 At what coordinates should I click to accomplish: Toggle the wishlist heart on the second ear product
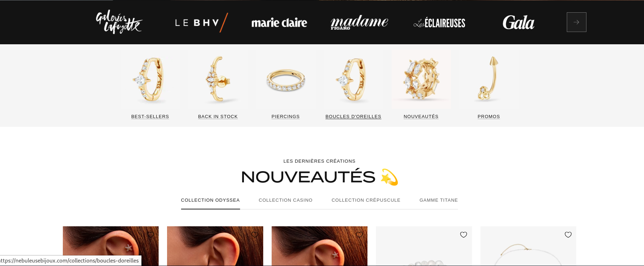coord(255,234)
